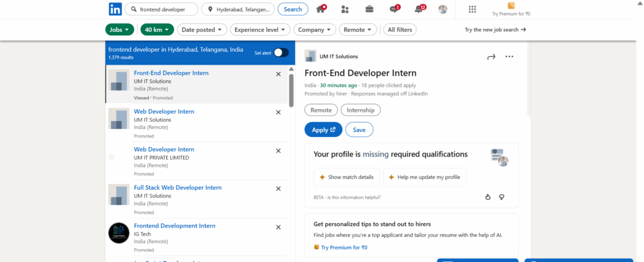The width and height of the screenshot is (644, 262).
Task: Click the Search button
Action: click(293, 9)
